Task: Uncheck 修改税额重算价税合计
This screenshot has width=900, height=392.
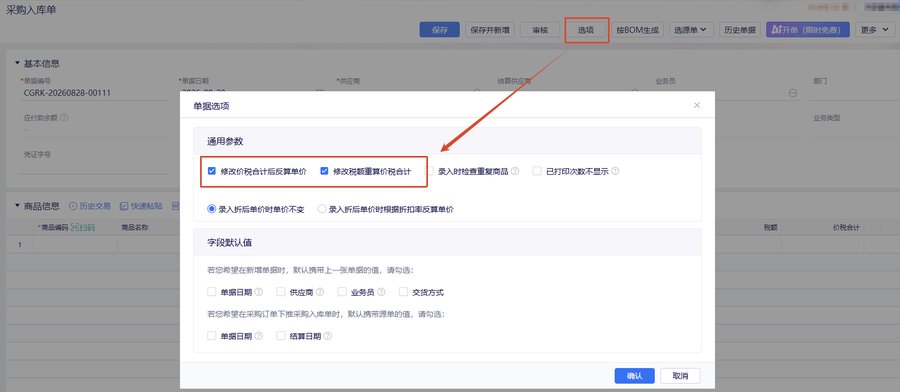Action: pyautogui.click(x=324, y=171)
